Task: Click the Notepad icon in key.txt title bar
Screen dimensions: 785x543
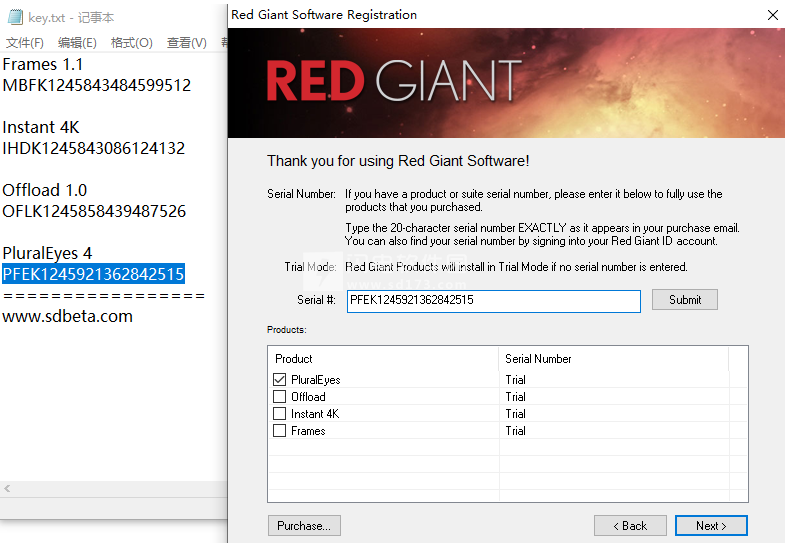Action: pyautogui.click(x=15, y=18)
